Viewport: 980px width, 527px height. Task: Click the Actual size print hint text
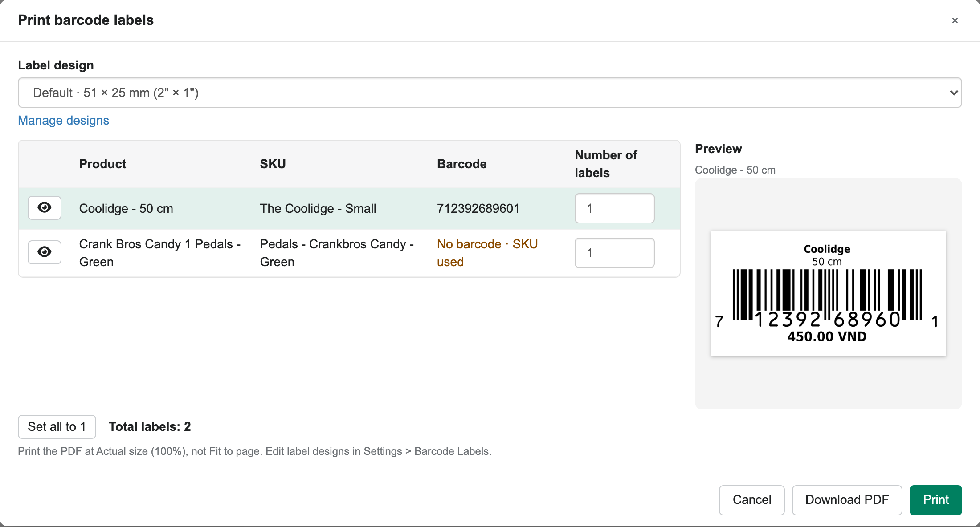click(254, 451)
